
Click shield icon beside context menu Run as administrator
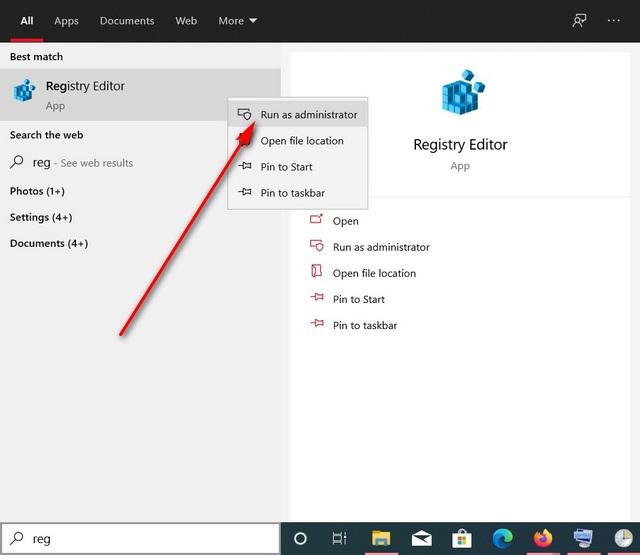pos(245,114)
